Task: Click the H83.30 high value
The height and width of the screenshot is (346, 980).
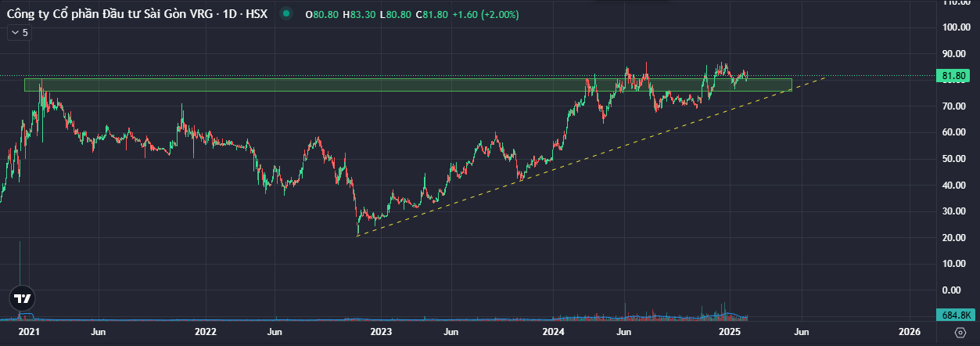Action: 359,15
